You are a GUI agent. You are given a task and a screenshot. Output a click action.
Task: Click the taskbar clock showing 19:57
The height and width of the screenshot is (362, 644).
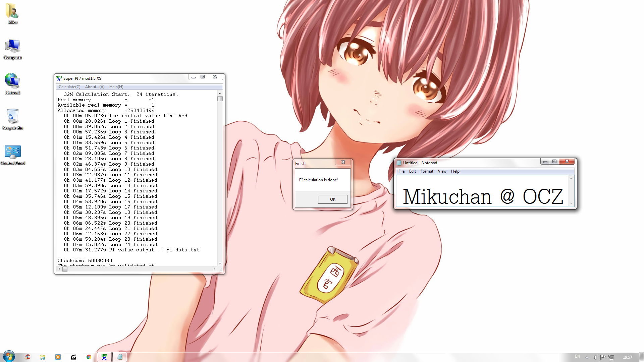(627, 357)
